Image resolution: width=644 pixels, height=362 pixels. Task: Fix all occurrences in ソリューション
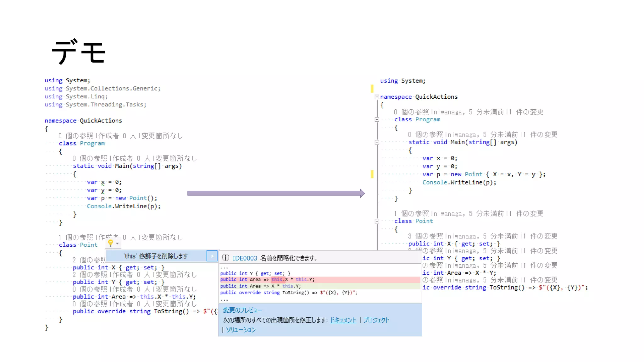(x=241, y=330)
